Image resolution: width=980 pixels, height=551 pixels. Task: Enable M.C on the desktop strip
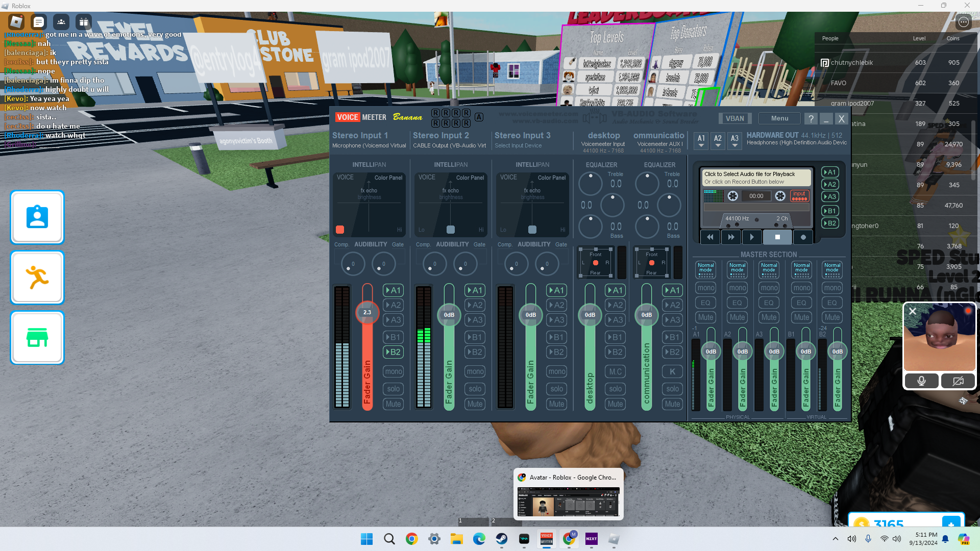(x=615, y=372)
